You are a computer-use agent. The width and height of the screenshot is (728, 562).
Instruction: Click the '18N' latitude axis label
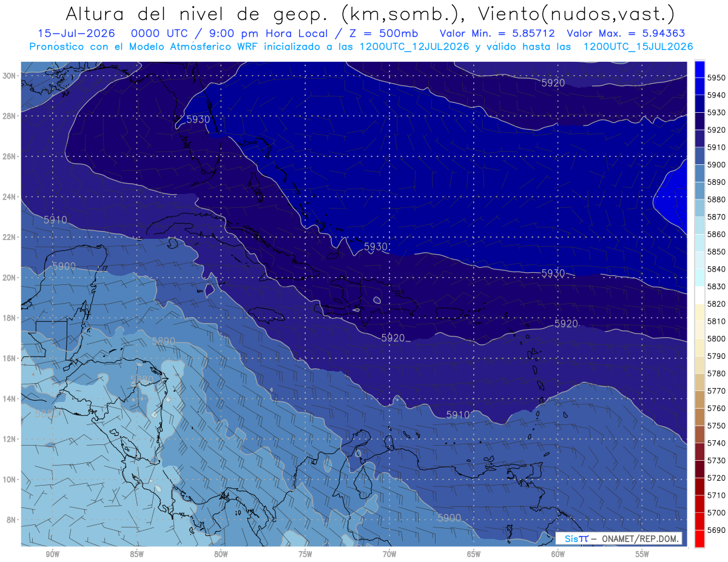pos(10,318)
